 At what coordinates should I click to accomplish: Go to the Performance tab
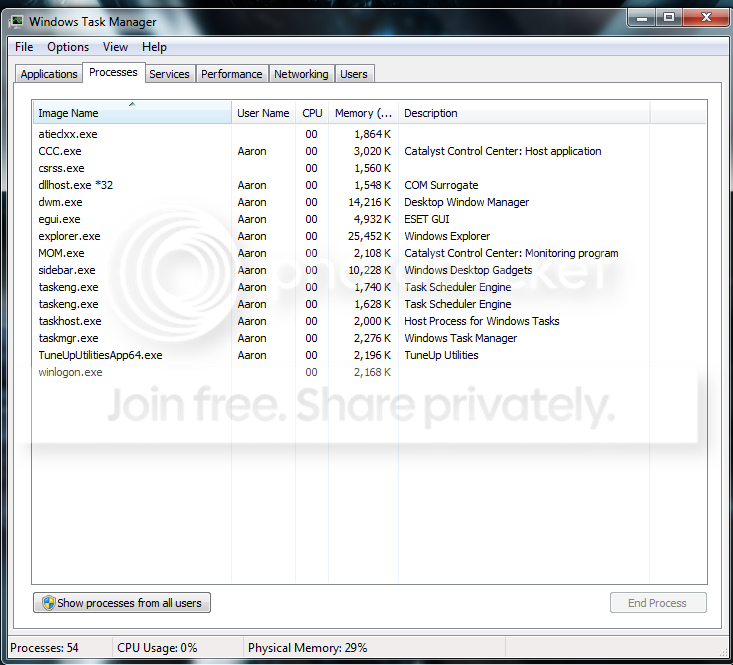231,74
